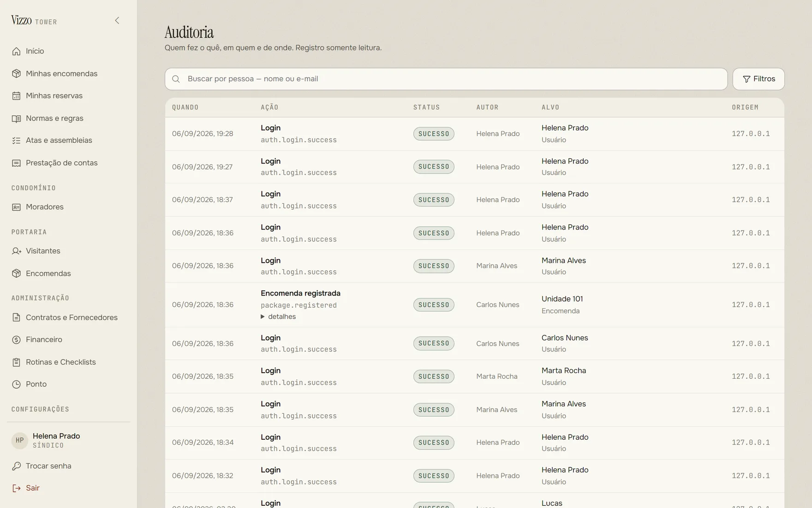Click the ALVO column header
Image resolution: width=812 pixels, height=508 pixels.
pyautogui.click(x=550, y=107)
